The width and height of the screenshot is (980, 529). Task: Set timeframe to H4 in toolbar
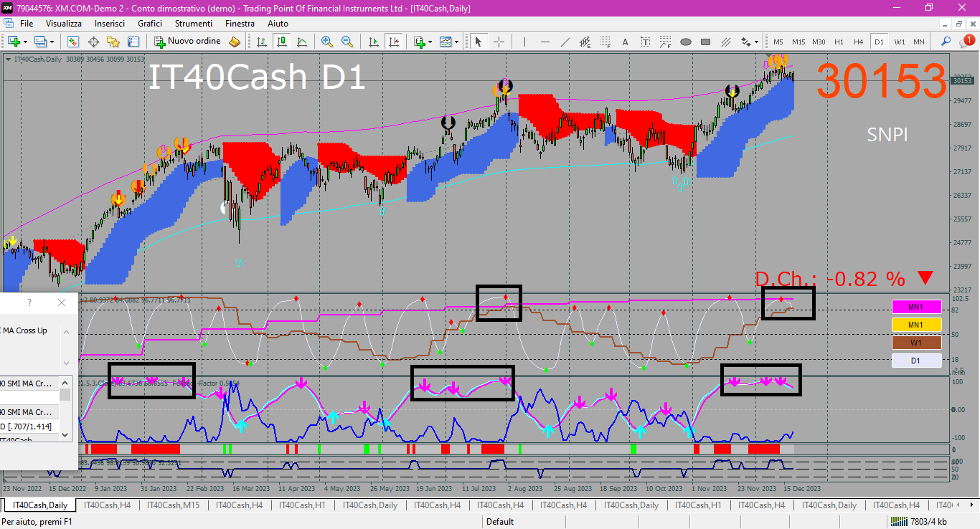[x=859, y=42]
